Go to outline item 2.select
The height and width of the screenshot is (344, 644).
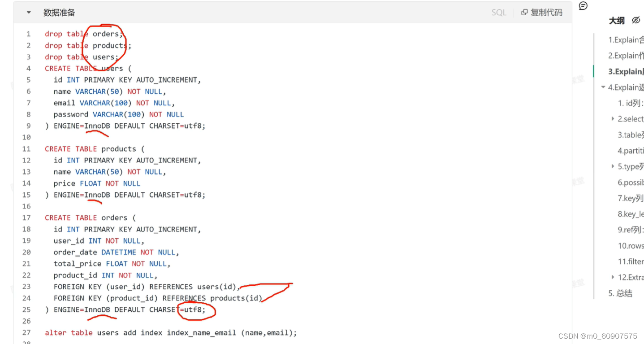pyautogui.click(x=631, y=119)
